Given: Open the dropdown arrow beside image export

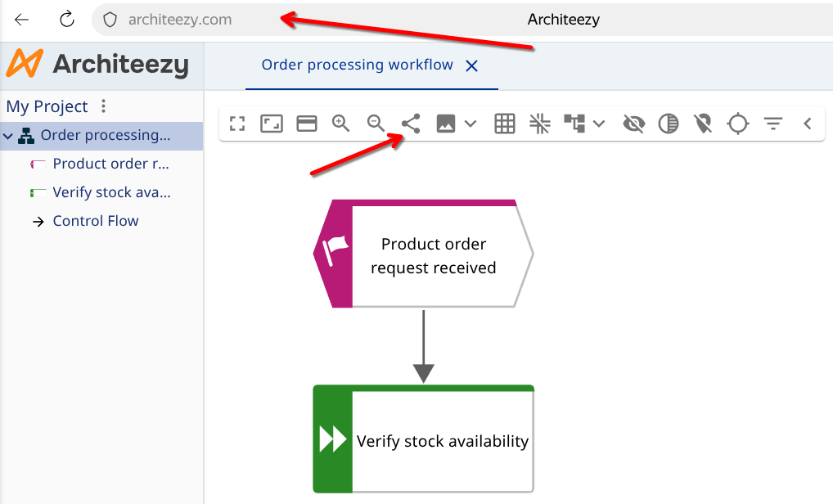Looking at the screenshot, I should (471, 124).
